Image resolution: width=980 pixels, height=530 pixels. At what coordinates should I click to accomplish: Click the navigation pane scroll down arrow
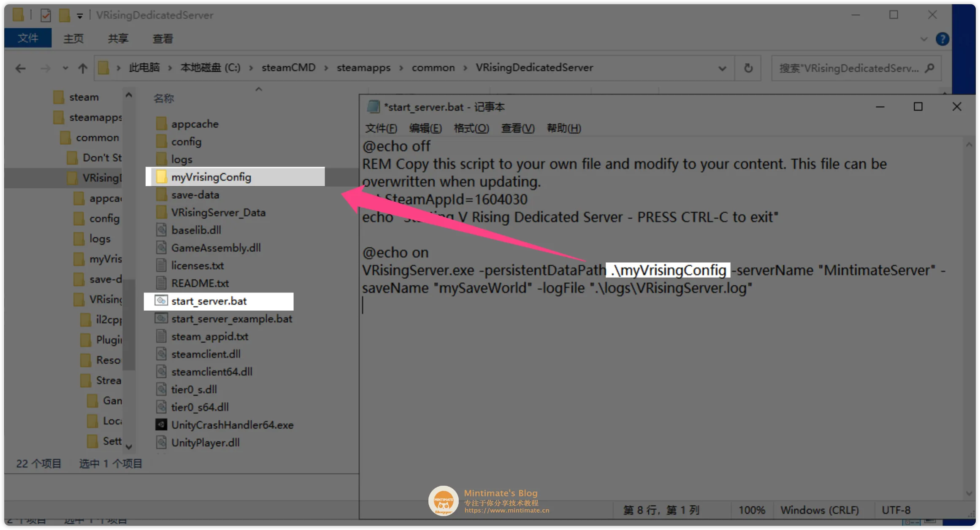(x=129, y=446)
